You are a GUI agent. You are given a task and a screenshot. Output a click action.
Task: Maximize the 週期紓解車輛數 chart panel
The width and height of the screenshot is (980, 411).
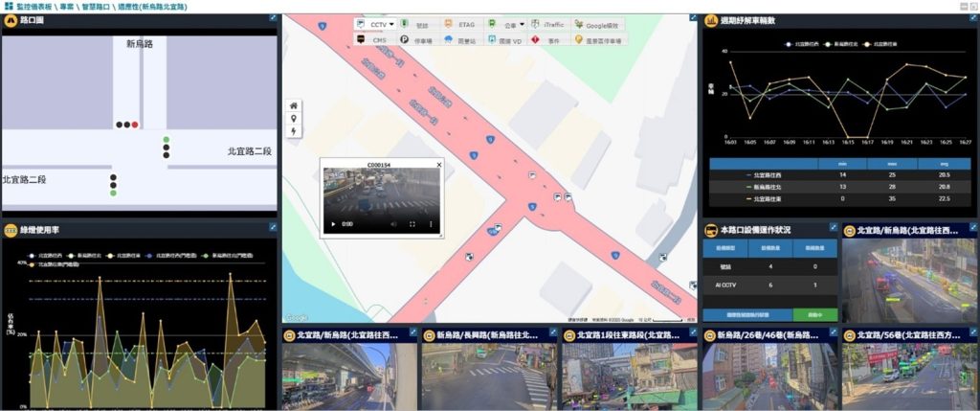[x=970, y=19]
